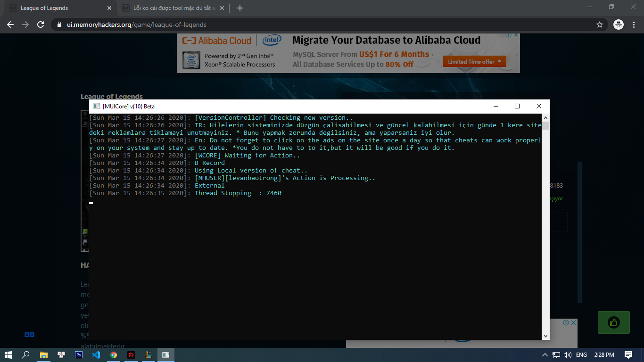Click the 2:28 PM clock
Viewport: 644px width, 362px height.
(604, 354)
